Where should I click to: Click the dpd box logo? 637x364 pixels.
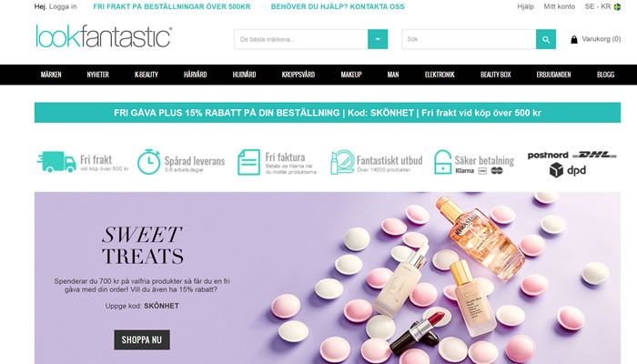(568, 170)
